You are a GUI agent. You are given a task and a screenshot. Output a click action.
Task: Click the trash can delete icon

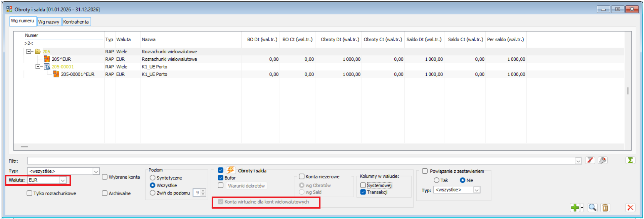[605, 208]
